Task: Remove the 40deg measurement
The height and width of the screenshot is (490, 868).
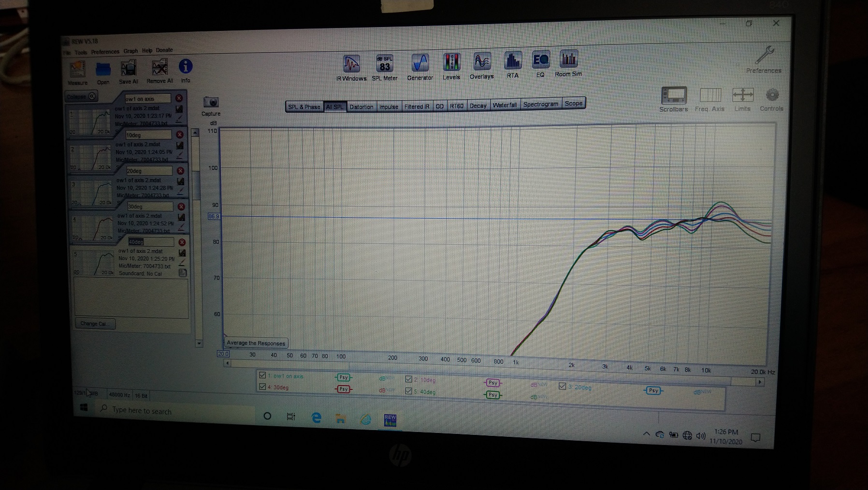Action: click(182, 242)
